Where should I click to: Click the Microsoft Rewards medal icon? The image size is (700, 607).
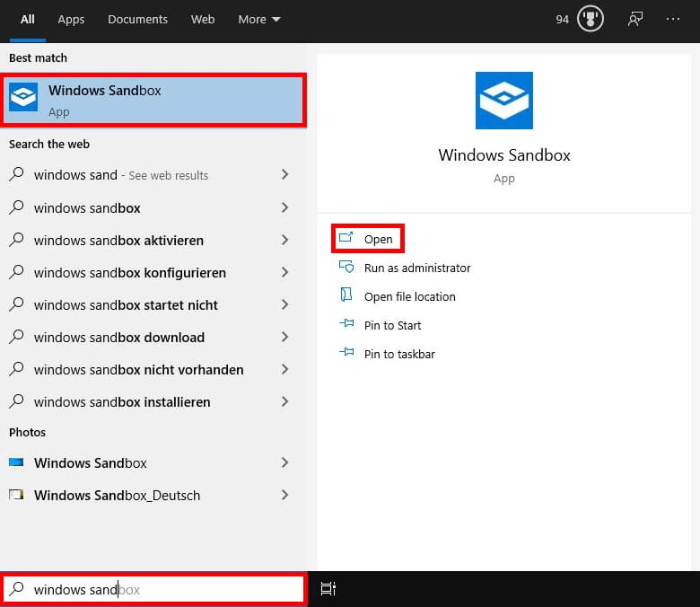click(x=590, y=19)
